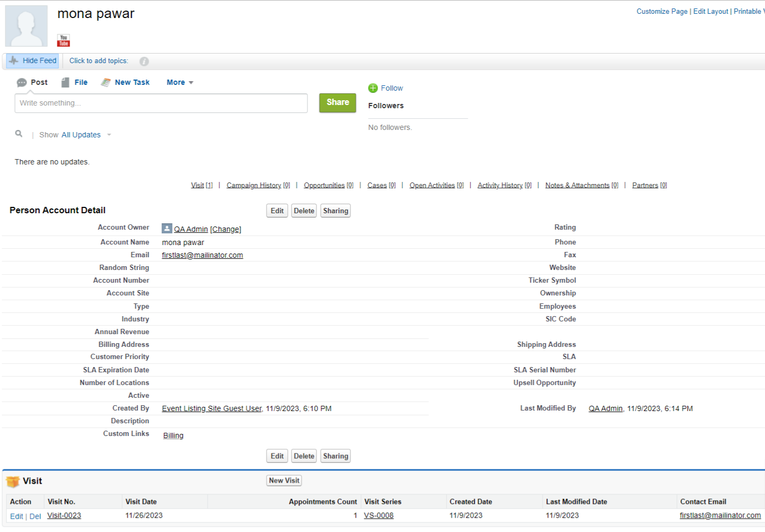Click the New Task icon
Viewport: 765px width, 532px height.
click(106, 83)
